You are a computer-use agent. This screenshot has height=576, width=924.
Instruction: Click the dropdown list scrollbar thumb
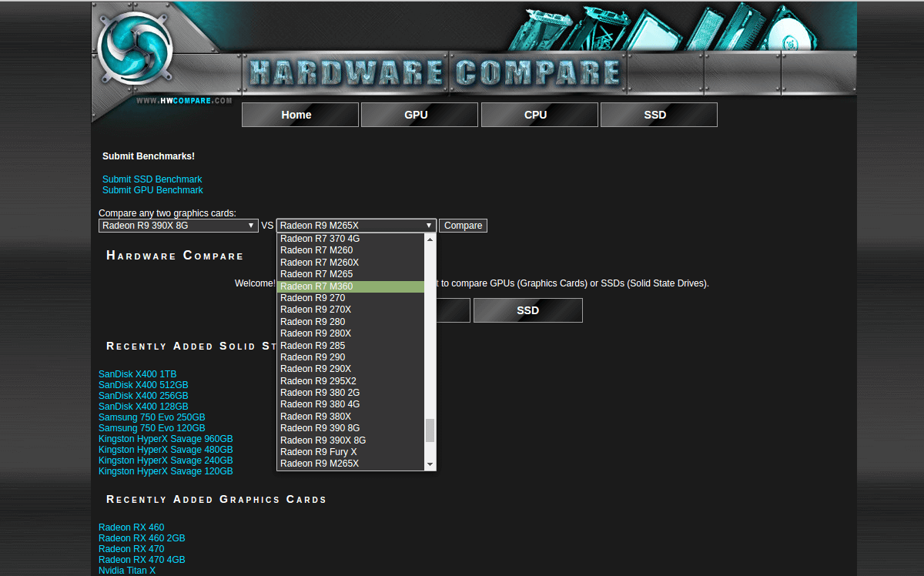click(430, 430)
